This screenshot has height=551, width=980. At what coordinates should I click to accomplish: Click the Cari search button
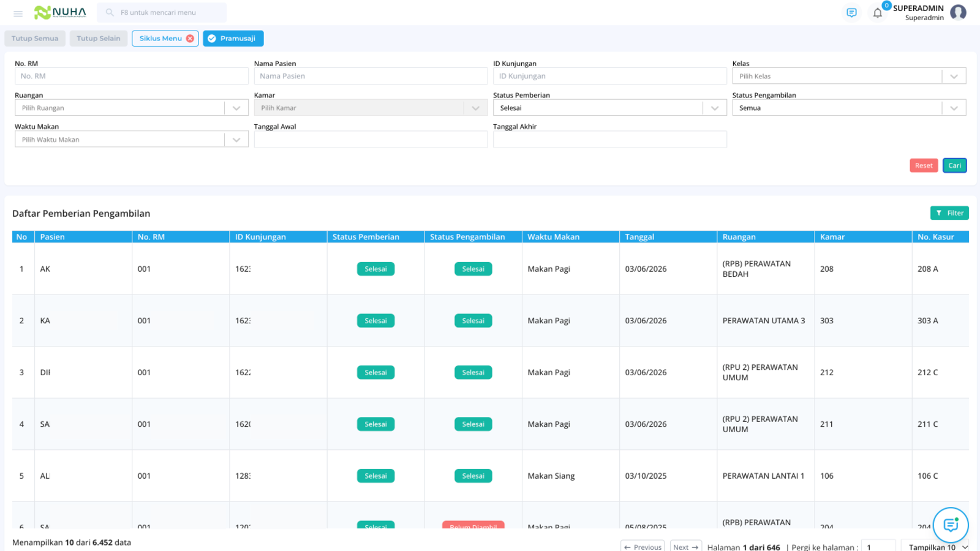(955, 165)
